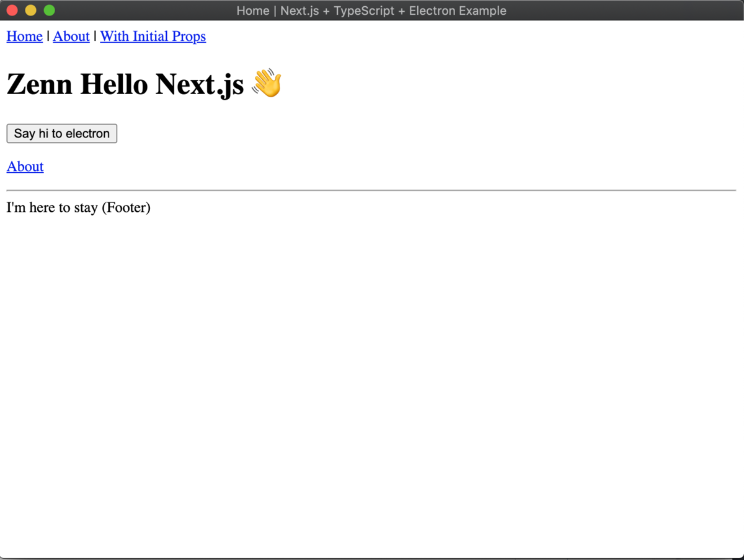744x560 pixels.
Task: Click the second pipe divider in the nav
Action: point(95,37)
